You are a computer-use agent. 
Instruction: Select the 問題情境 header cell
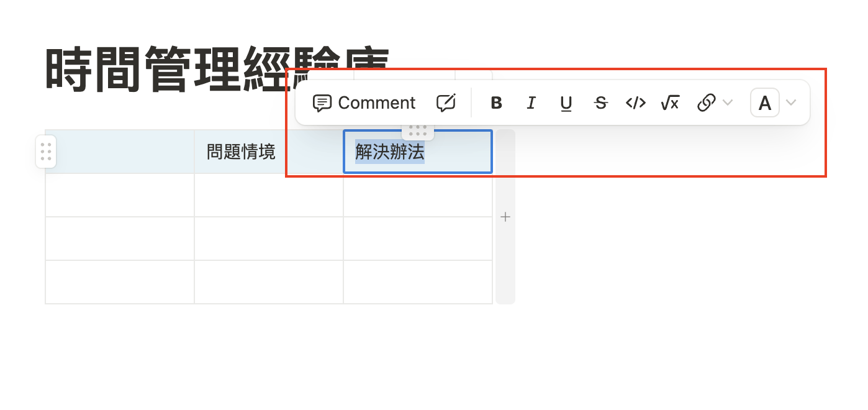(x=269, y=152)
